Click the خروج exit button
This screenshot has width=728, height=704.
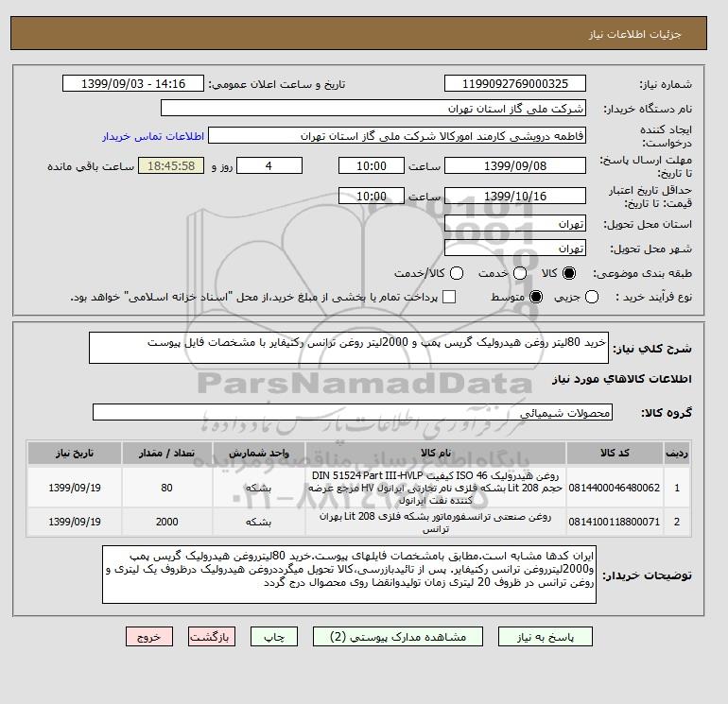coord(149,636)
